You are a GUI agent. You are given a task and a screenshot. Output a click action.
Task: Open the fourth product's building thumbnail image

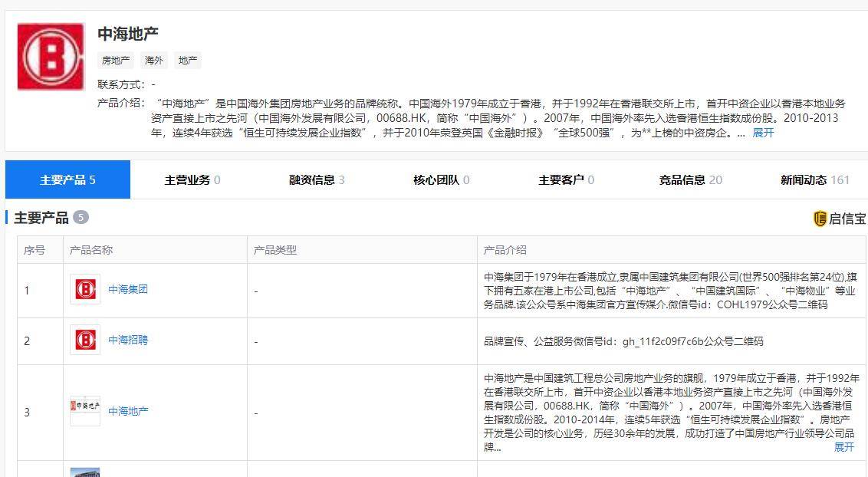coord(84,471)
